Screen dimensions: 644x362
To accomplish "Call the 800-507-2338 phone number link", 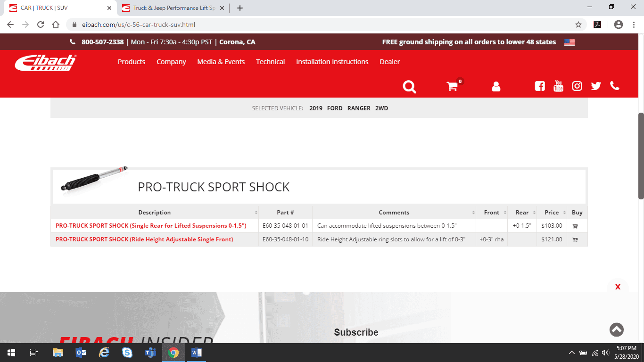I will [102, 42].
